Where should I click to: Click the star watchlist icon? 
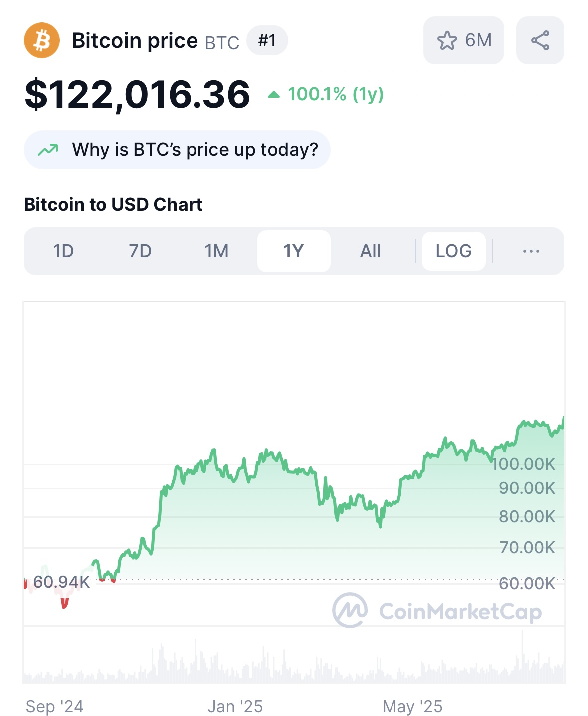pos(447,40)
